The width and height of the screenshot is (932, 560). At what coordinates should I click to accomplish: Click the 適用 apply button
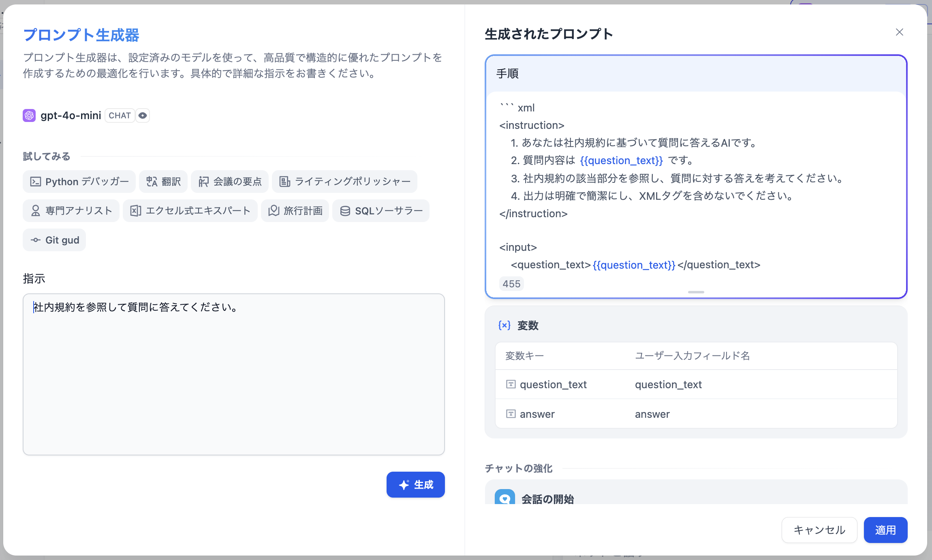tap(885, 530)
